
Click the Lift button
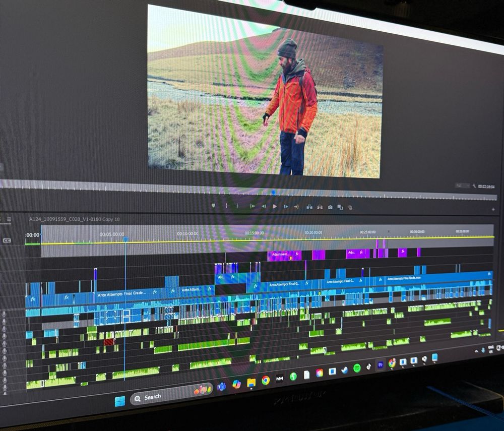tap(309, 207)
